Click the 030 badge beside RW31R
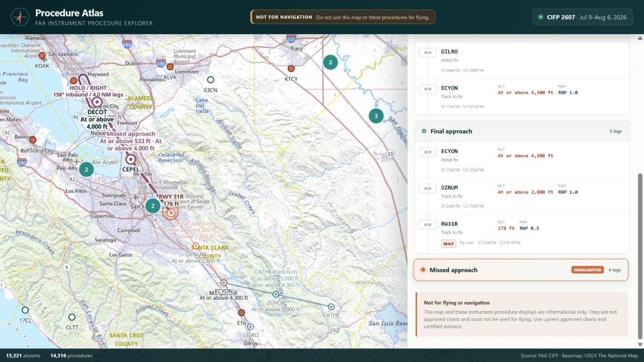This screenshot has width=644, height=362. point(428,225)
